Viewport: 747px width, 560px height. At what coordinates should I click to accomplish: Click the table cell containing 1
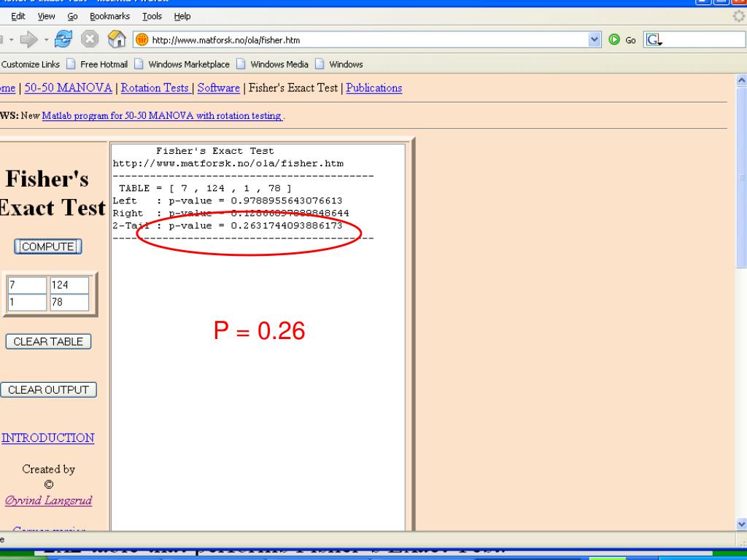(x=27, y=303)
